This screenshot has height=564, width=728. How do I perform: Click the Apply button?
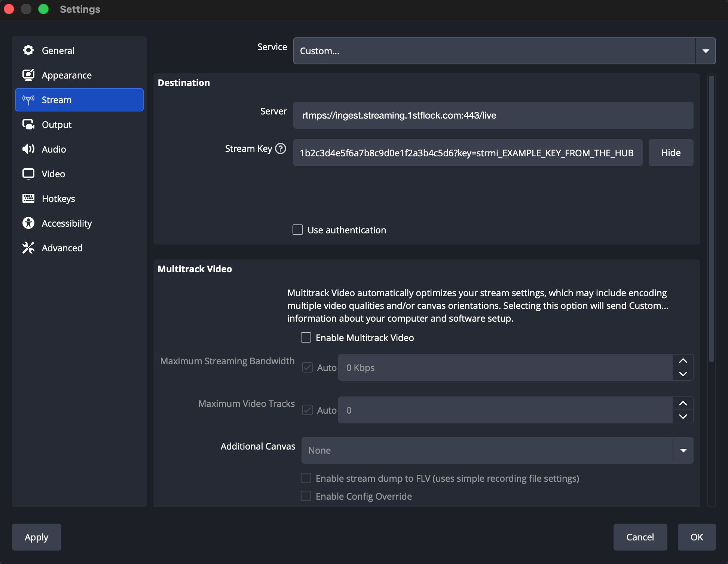pos(37,537)
